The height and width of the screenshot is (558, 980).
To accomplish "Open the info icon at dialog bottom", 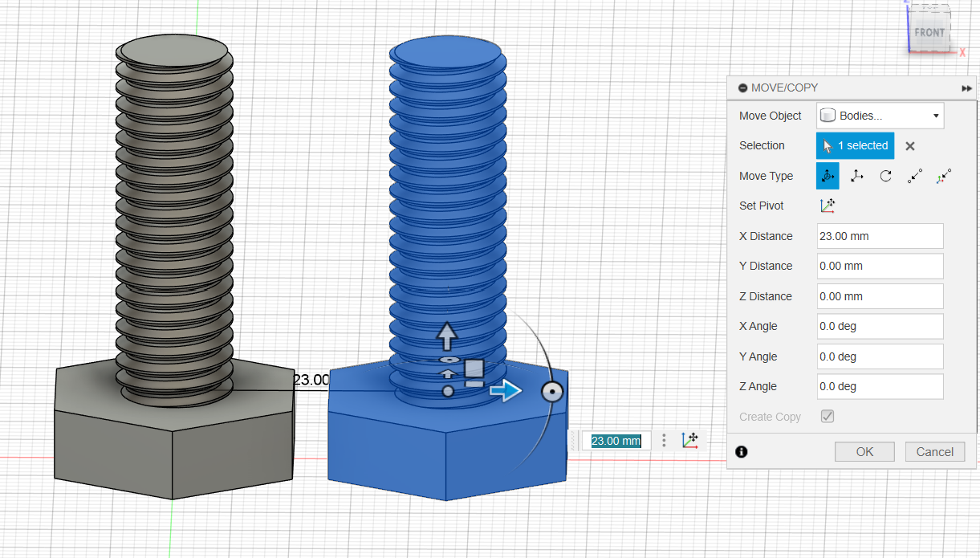I will [x=742, y=452].
